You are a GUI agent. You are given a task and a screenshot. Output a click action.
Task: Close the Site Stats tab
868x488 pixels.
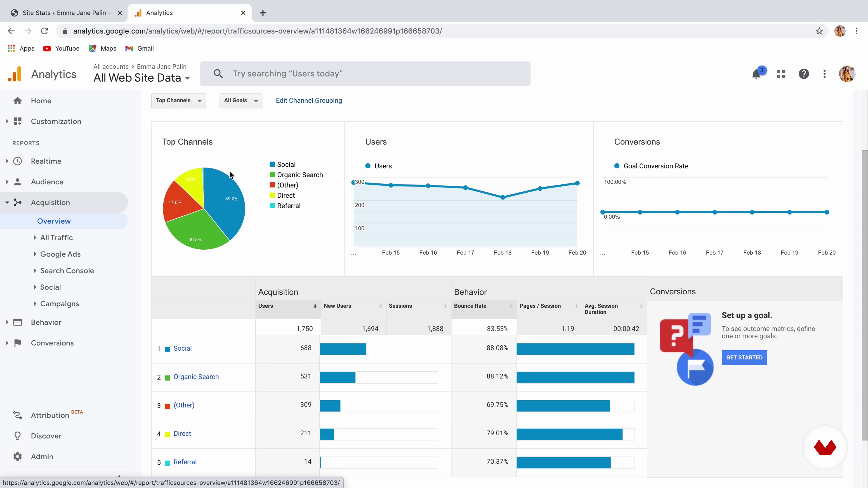120,13
